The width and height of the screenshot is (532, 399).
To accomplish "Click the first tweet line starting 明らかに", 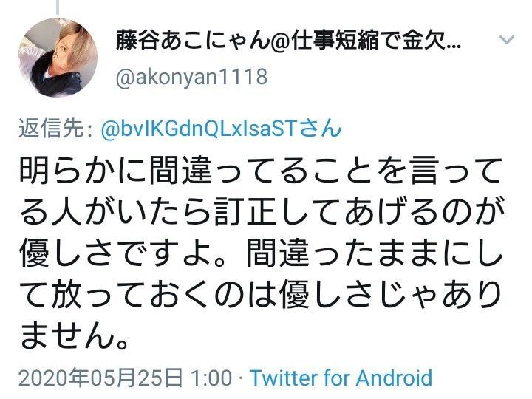I will 261,171.
